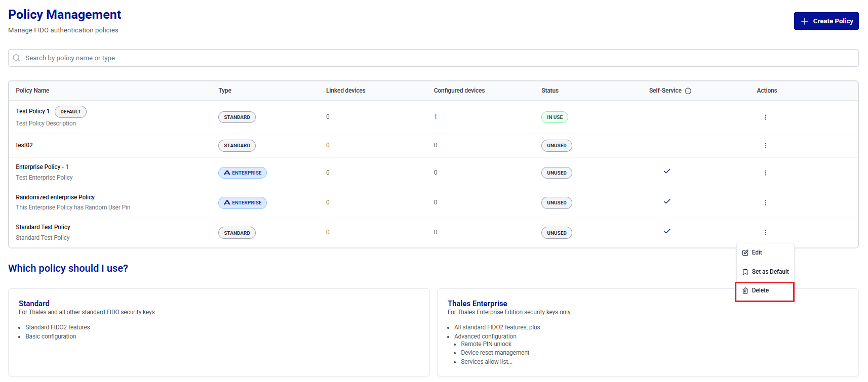
Task: Click the search magnifier icon
Action: point(17,58)
